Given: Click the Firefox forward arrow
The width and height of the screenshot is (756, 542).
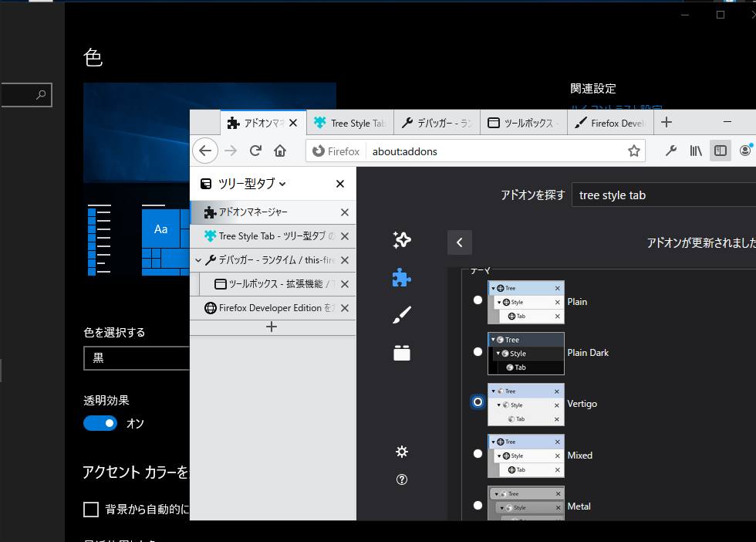Looking at the screenshot, I should pyautogui.click(x=231, y=151).
